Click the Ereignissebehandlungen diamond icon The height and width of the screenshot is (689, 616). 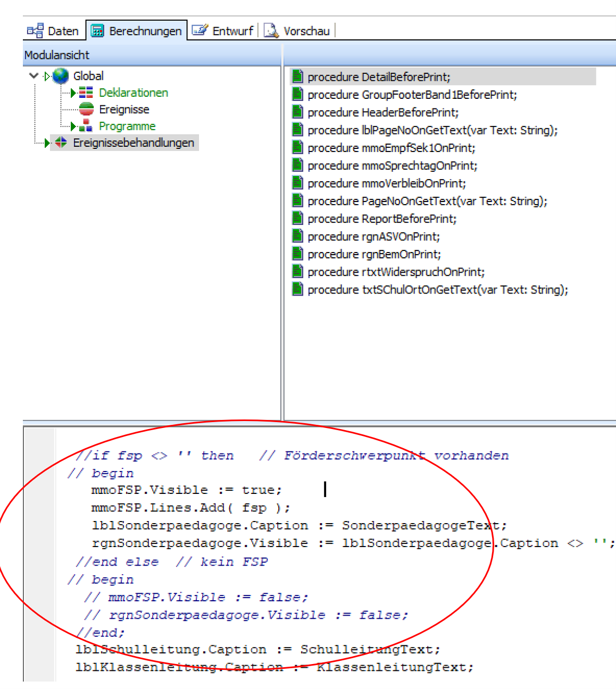(x=61, y=142)
